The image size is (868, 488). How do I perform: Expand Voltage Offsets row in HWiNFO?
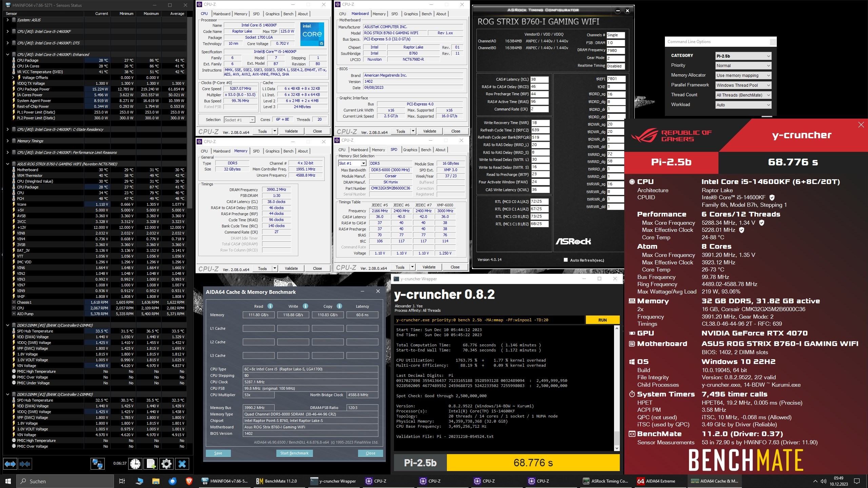[13, 78]
